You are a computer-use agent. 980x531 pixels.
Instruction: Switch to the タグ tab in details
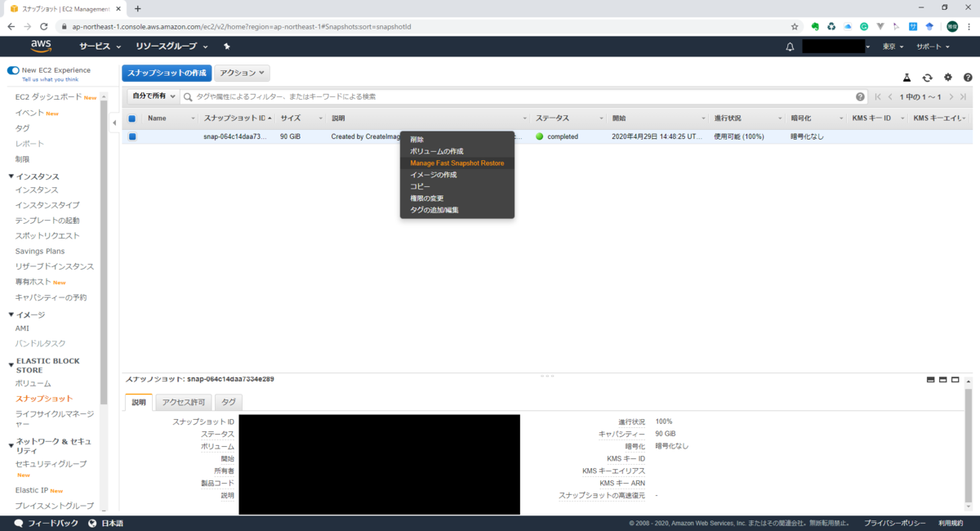[x=229, y=402]
